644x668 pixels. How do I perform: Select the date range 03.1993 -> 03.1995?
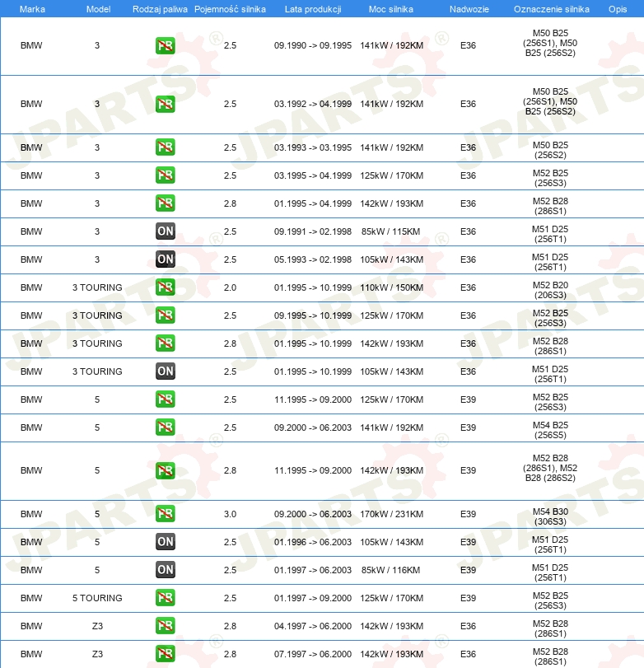tap(313, 147)
